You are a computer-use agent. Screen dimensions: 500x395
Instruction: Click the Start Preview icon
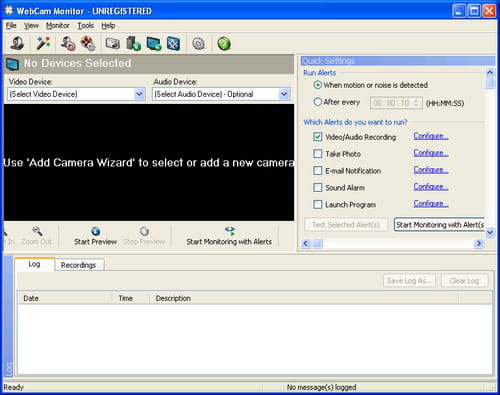96,231
